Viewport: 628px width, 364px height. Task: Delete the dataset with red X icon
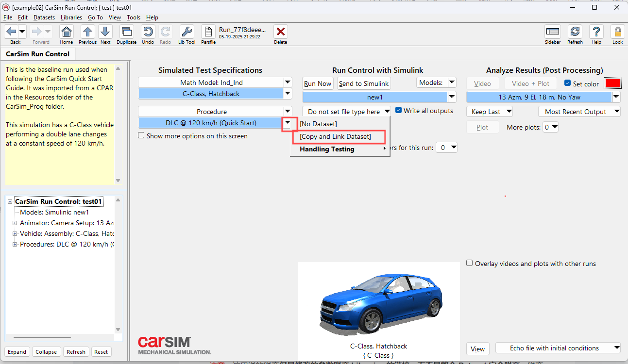[280, 32]
